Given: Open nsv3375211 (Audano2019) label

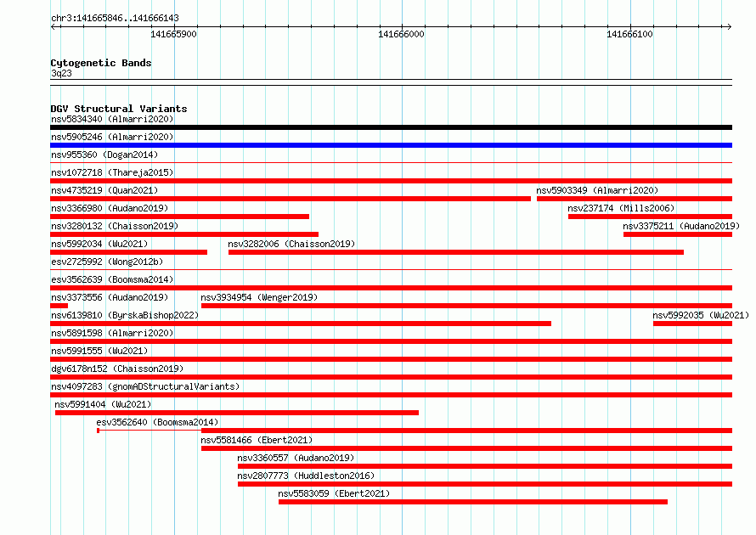Looking at the screenshot, I should point(681,226).
